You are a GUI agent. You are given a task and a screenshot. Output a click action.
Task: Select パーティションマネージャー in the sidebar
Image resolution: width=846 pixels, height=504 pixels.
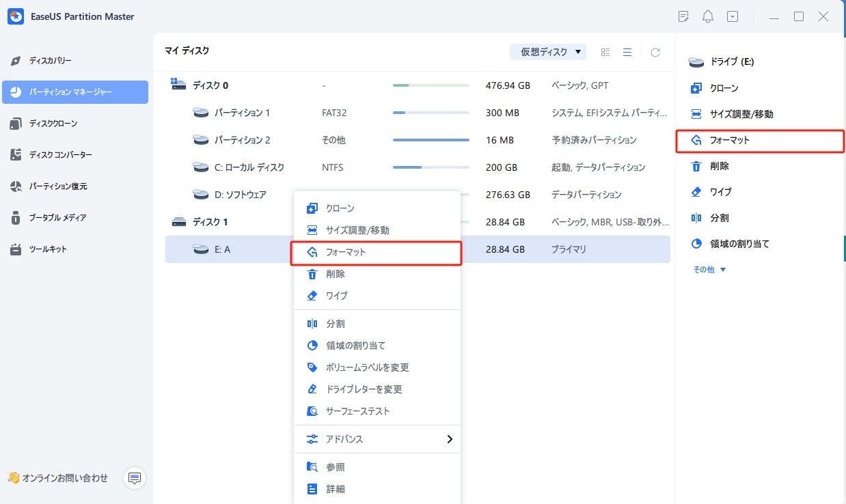pyautogui.click(x=75, y=92)
